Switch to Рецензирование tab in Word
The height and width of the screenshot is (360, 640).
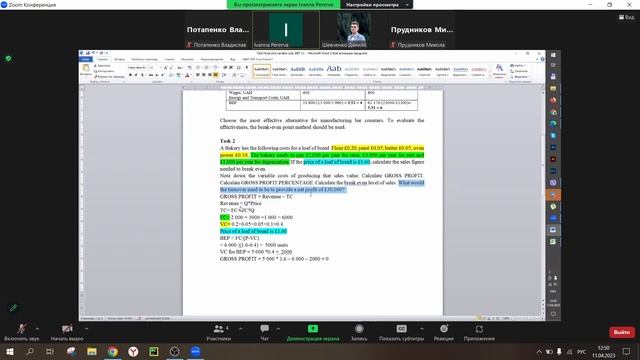tap(212, 59)
